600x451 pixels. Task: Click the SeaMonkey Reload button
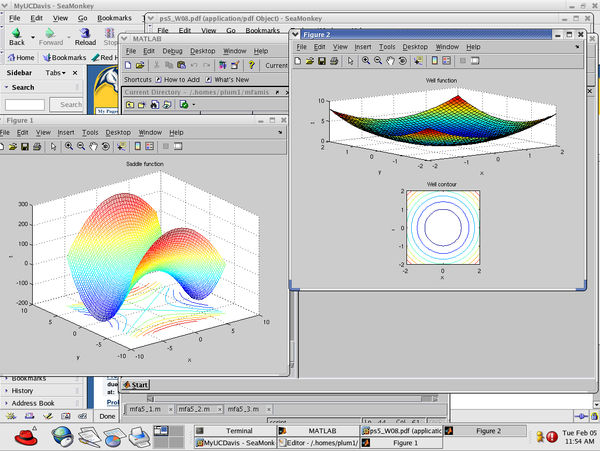pyautogui.click(x=85, y=37)
